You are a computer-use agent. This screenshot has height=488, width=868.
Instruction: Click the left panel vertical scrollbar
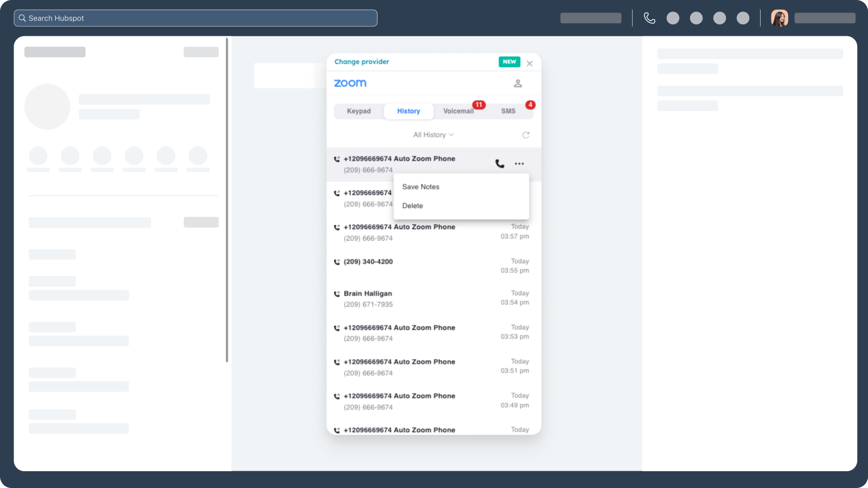(x=227, y=200)
